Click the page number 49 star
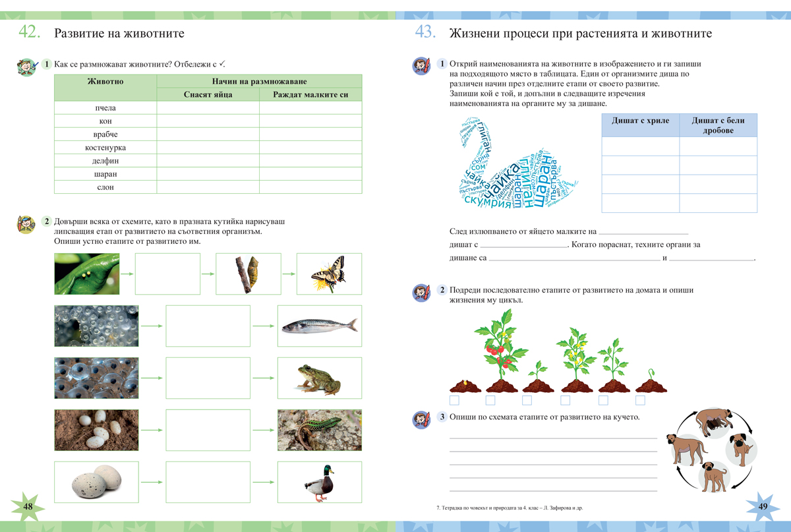Image resolution: width=791 pixels, height=532 pixels. (x=763, y=508)
